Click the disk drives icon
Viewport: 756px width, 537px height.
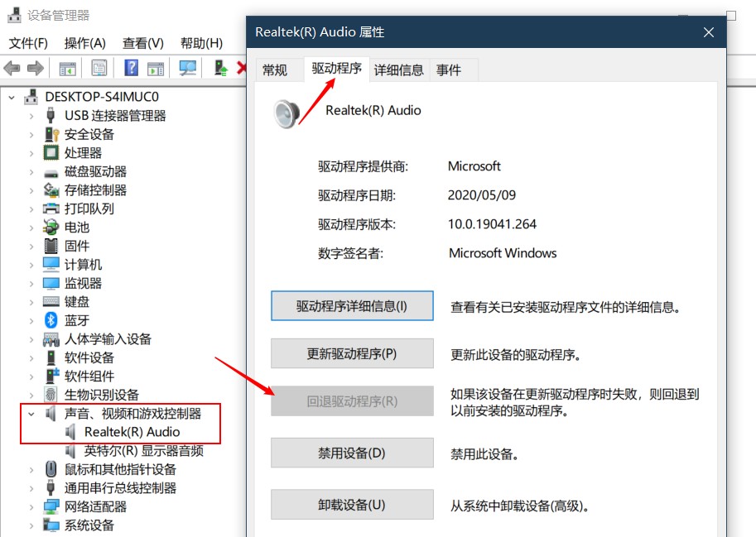51,173
